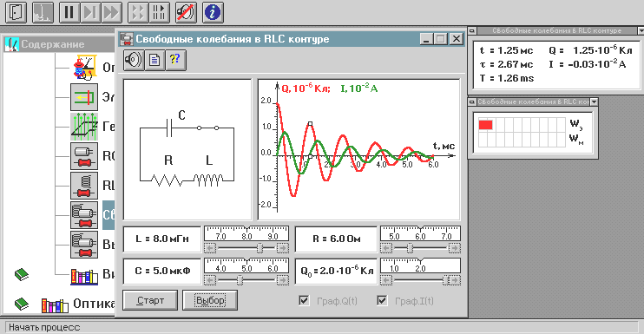Image resolution: width=644 pixels, height=334 pixels.
Task: Click the 'Выбор' button
Action: 210,300
